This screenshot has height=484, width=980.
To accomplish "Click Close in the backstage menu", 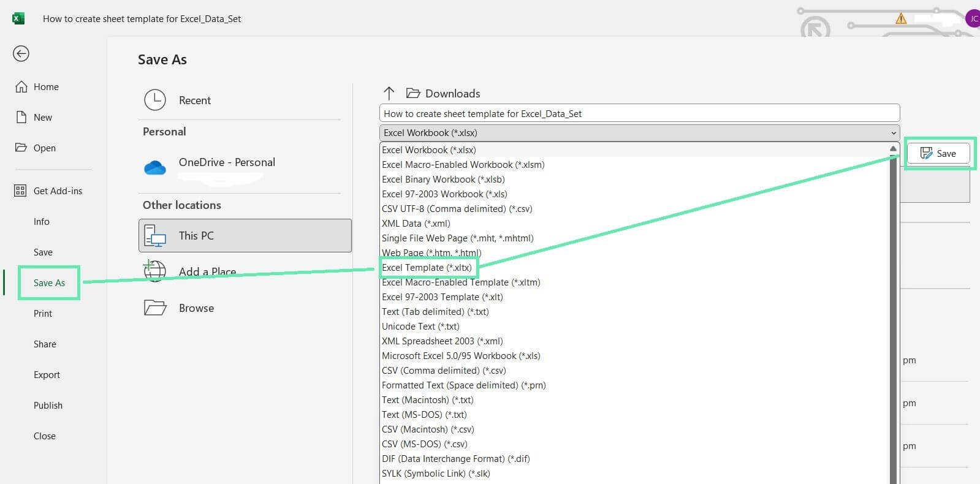I will (x=44, y=436).
